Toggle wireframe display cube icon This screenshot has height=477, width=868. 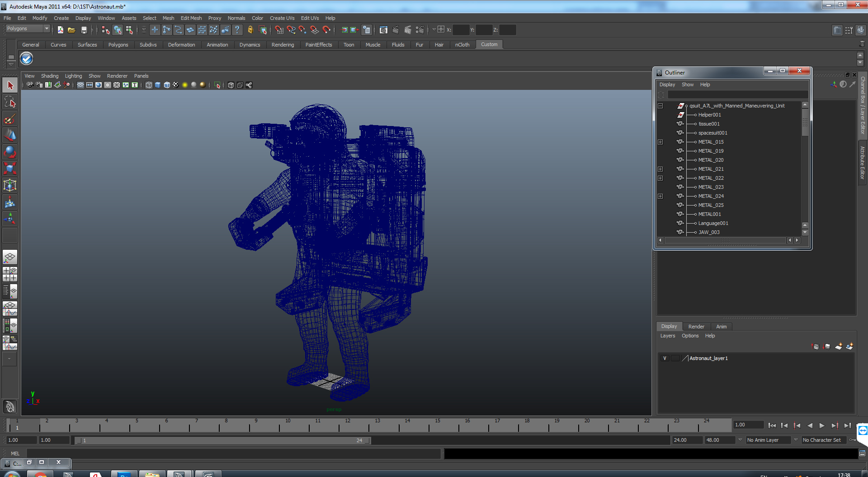pyautogui.click(x=149, y=85)
